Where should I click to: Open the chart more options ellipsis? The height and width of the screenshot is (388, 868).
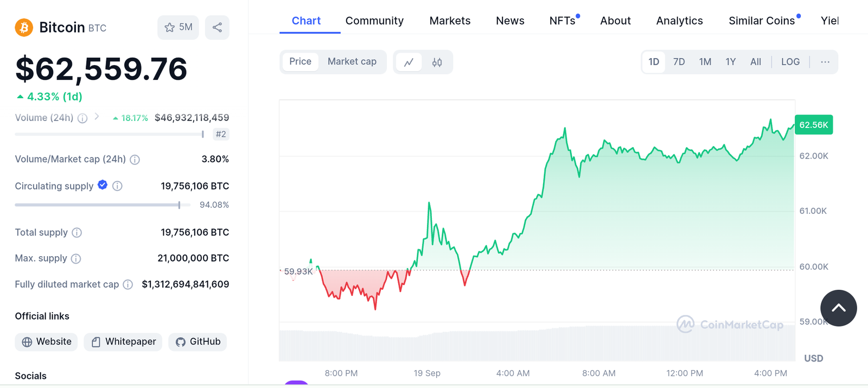(x=825, y=62)
